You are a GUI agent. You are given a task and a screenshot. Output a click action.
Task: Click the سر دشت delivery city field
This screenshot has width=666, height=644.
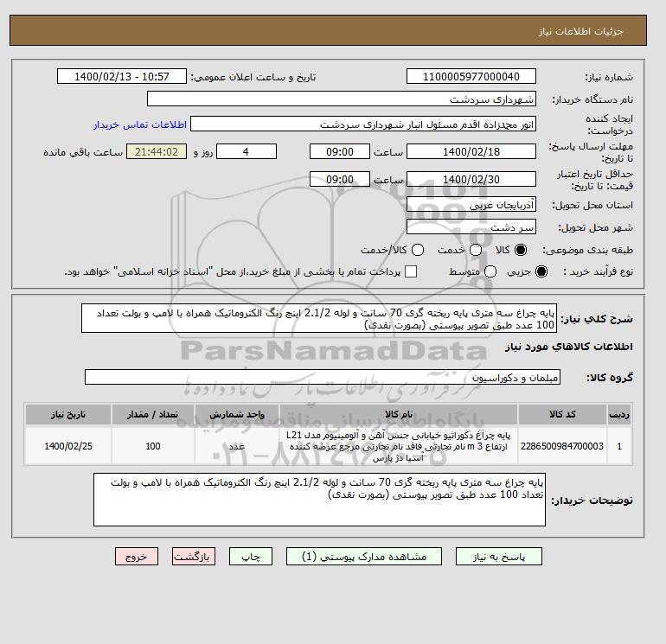[x=471, y=226]
